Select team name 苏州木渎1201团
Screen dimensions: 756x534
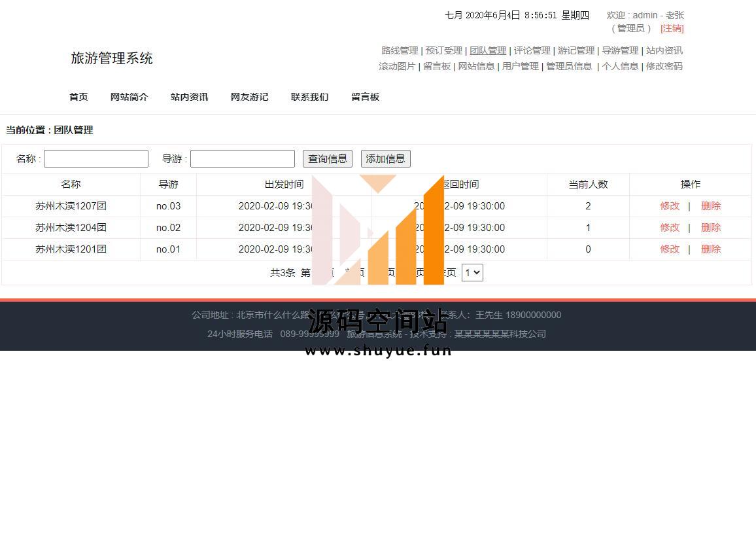click(71, 249)
